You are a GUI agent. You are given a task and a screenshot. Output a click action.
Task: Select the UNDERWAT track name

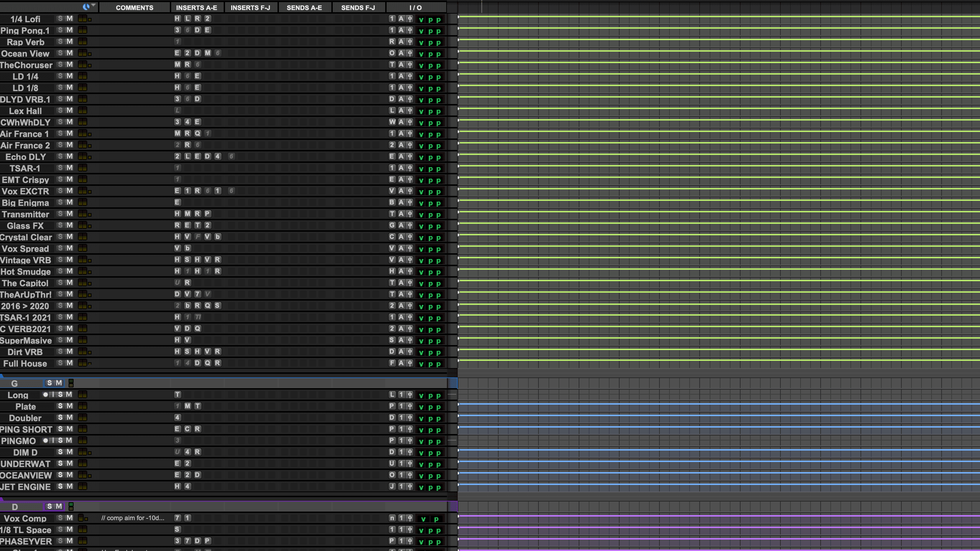(25, 464)
